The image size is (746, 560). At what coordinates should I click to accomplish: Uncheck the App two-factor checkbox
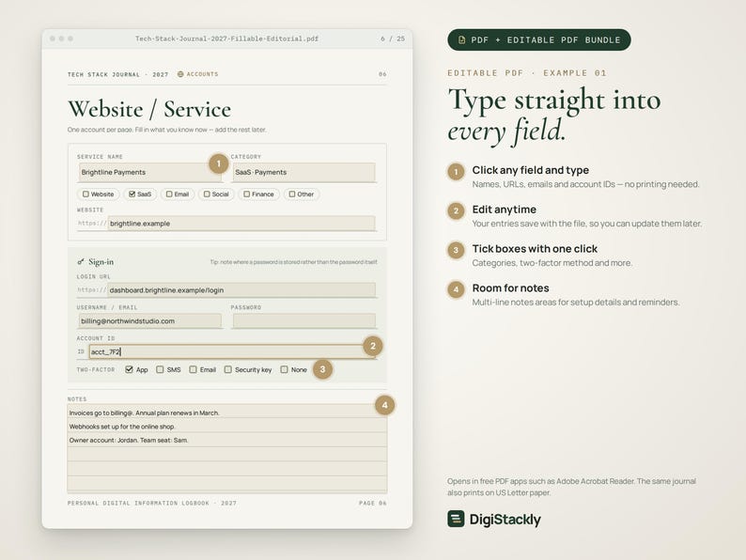point(129,369)
